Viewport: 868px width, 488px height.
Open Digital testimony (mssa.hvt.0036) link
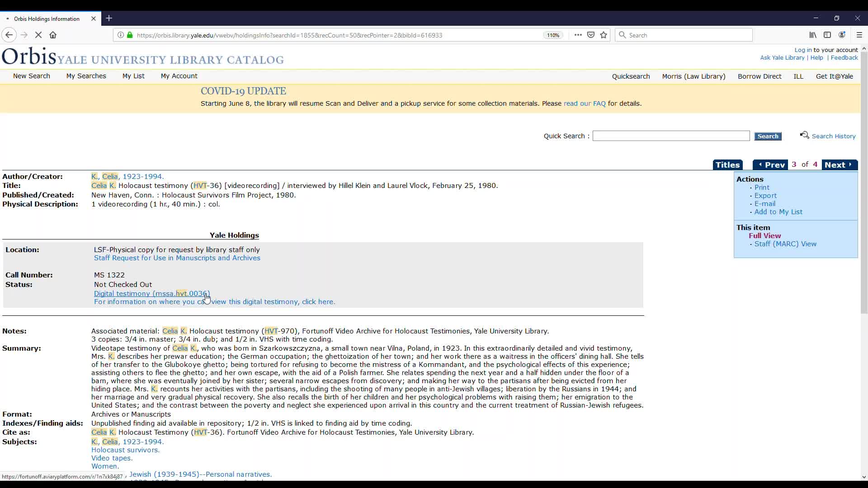[152, 294]
